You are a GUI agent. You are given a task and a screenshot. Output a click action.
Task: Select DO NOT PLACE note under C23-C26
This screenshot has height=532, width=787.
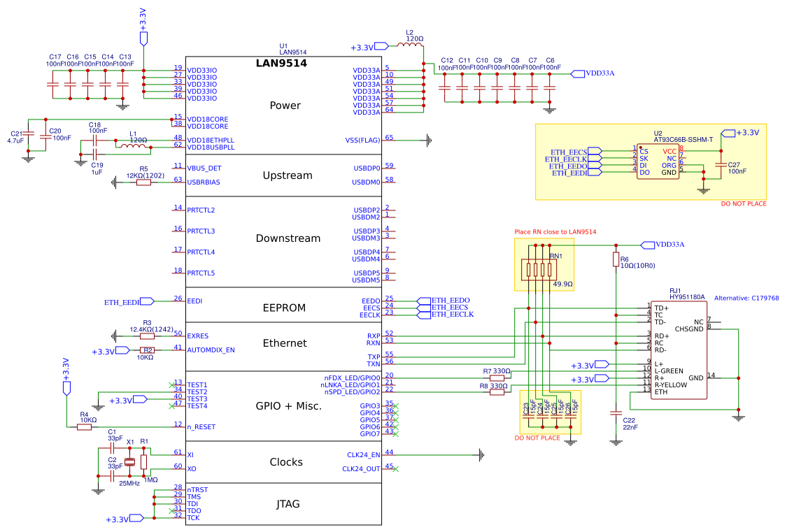[x=537, y=438]
